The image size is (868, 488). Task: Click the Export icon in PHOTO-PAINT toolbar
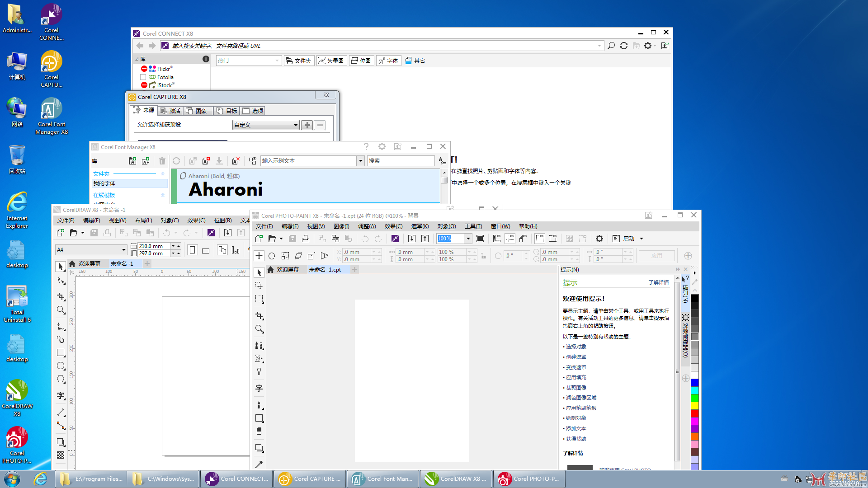(425, 239)
